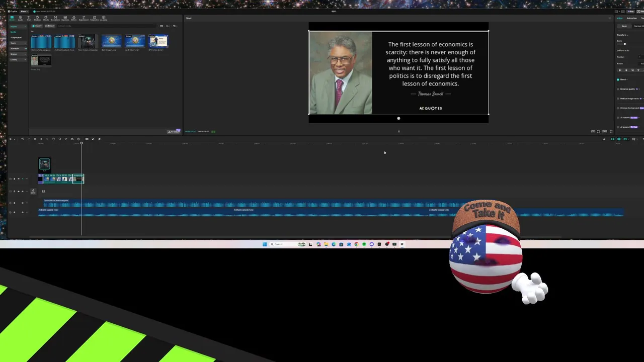Expand the Spaces section in sidebar
Image resolution: width=644 pixels, height=362 pixels.
pos(18,54)
